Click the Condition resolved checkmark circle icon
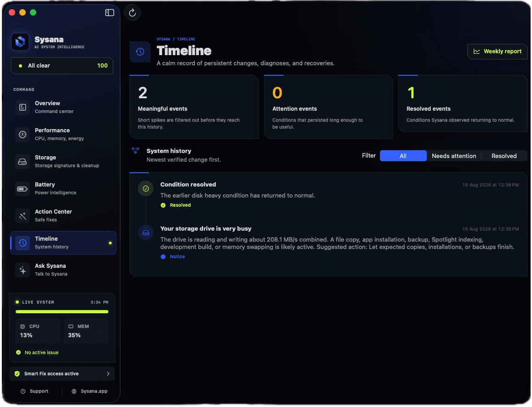Viewport: 532px width, 407px height. point(146,189)
